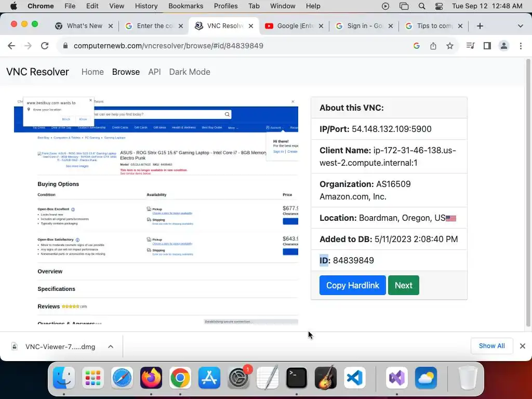532x399 pixels.
Task: Open System Settings from the dock
Action: tap(238, 378)
